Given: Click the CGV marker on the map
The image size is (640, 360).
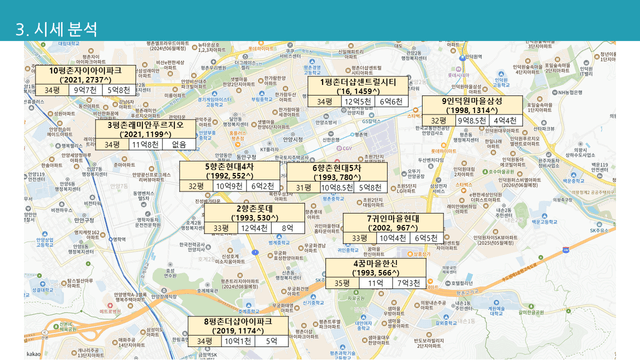Looking at the screenshot, I should click(x=344, y=148).
